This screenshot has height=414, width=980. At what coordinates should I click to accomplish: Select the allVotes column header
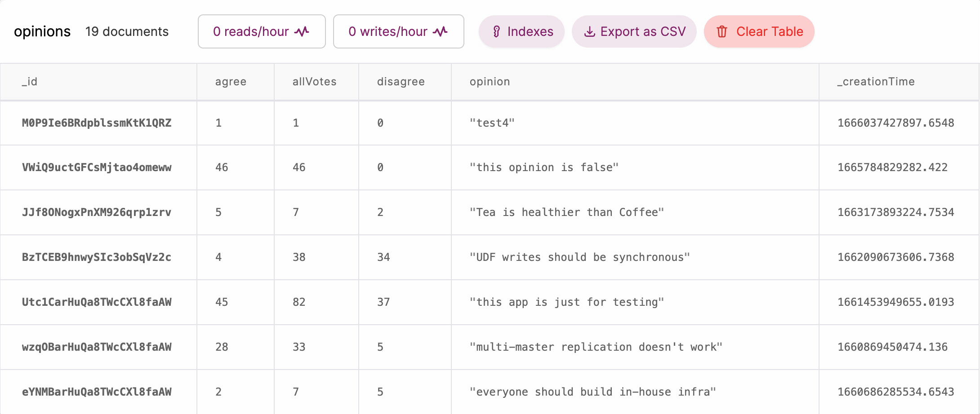(x=314, y=82)
